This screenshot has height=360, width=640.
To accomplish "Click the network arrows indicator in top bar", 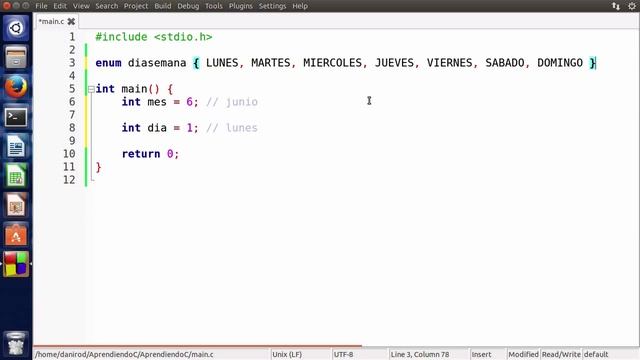I will pos(616,6).
